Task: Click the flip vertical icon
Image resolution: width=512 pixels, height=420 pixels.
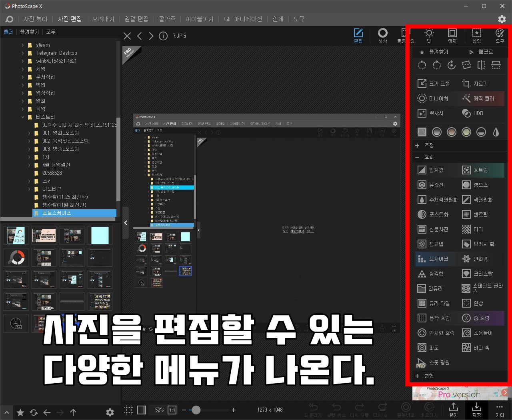Action: click(x=496, y=65)
